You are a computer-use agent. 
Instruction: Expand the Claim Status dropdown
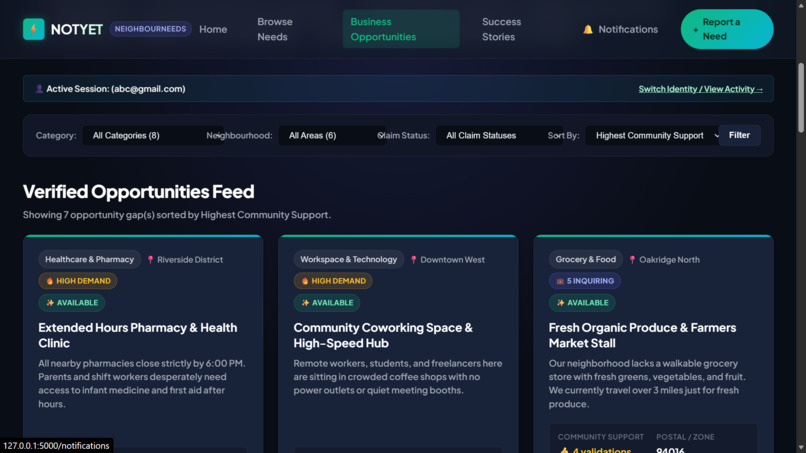499,135
